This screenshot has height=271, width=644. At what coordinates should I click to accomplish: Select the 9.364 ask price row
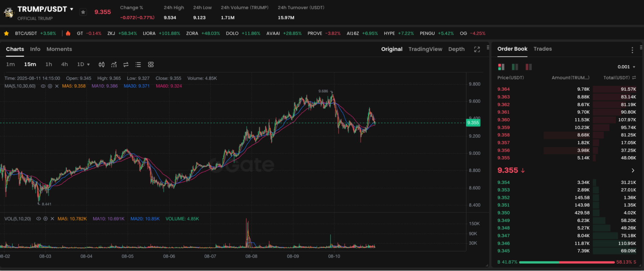pos(567,89)
